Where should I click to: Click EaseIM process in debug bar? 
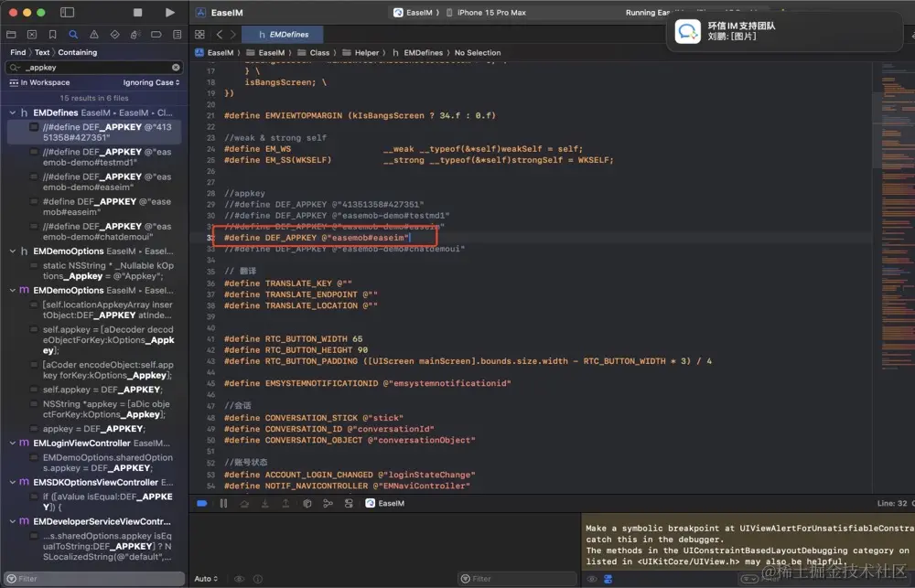click(x=385, y=504)
